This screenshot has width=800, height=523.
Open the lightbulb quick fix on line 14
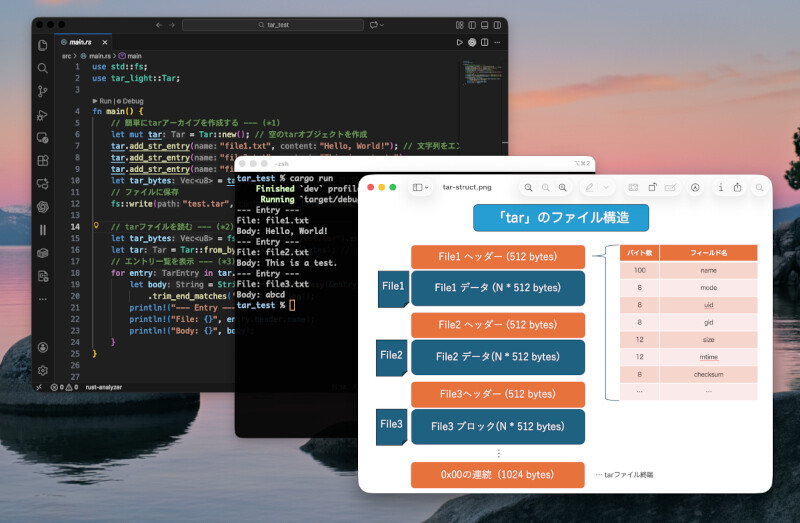(x=96, y=226)
